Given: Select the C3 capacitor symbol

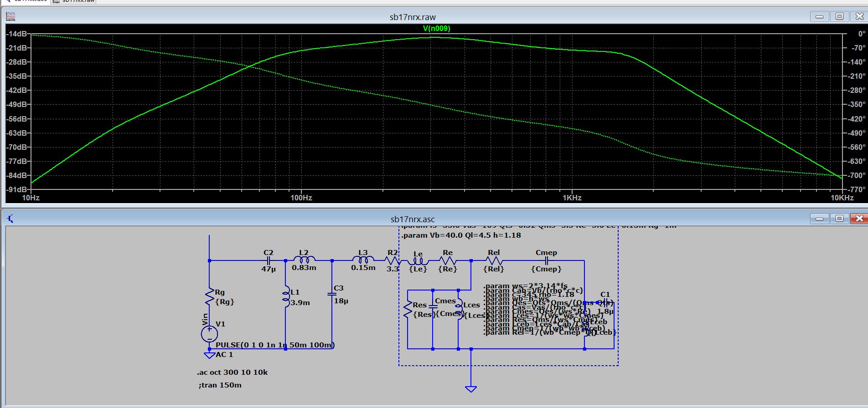Looking at the screenshot, I should pos(332,294).
